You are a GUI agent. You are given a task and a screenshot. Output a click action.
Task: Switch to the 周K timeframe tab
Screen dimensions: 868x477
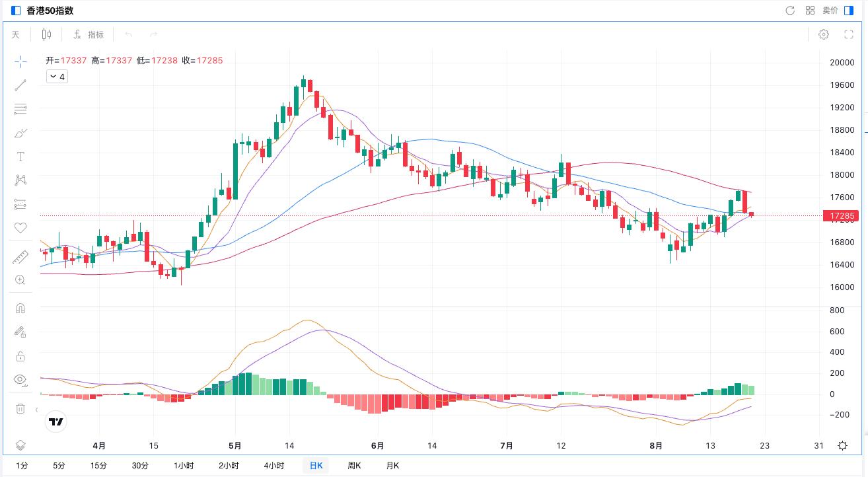pyautogui.click(x=354, y=466)
